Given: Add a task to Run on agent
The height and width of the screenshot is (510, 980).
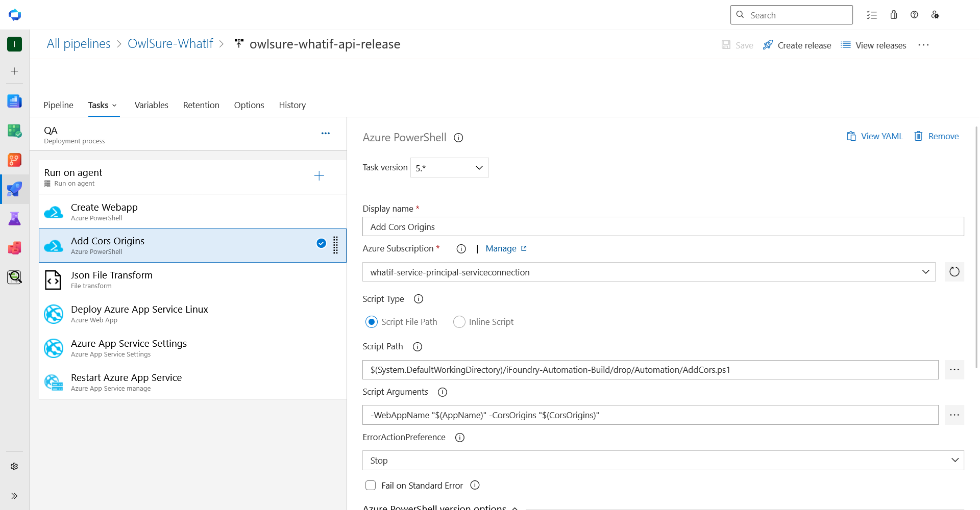Looking at the screenshot, I should 319,176.
